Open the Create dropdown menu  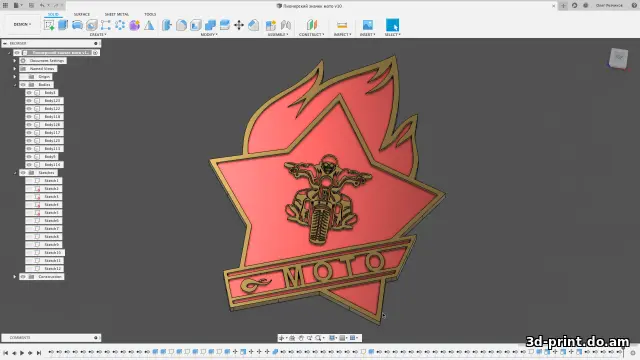point(98,35)
